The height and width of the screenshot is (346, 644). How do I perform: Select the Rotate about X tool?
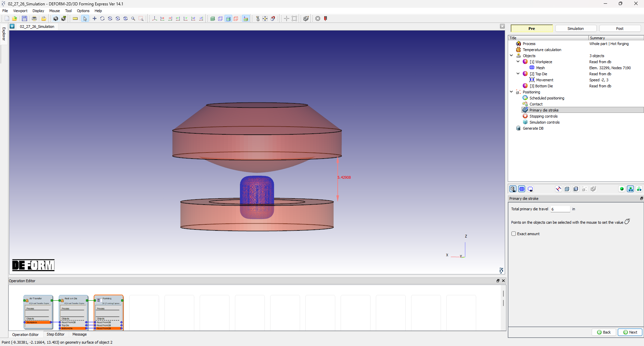coord(110,18)
